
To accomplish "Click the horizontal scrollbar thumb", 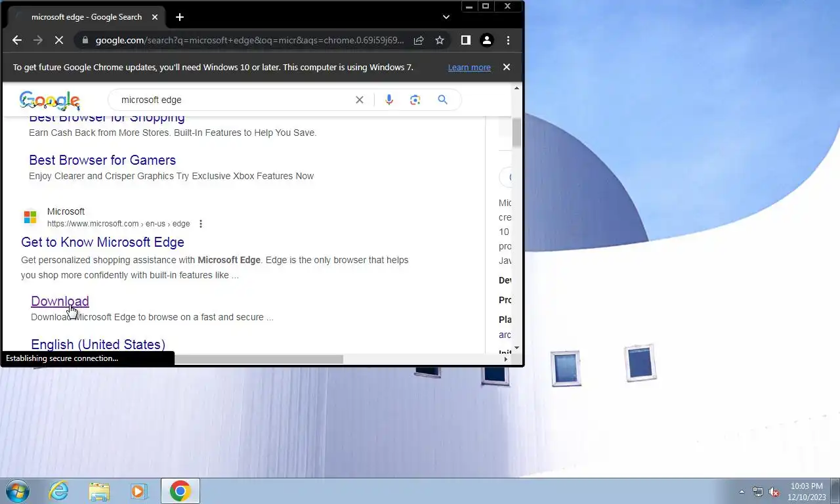I will [x=259, y=359].
